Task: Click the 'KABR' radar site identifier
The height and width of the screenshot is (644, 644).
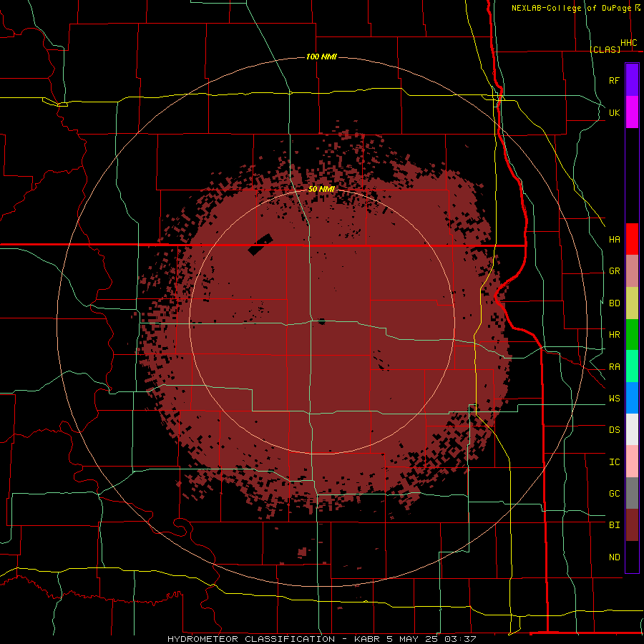Action: pos(367,639)
